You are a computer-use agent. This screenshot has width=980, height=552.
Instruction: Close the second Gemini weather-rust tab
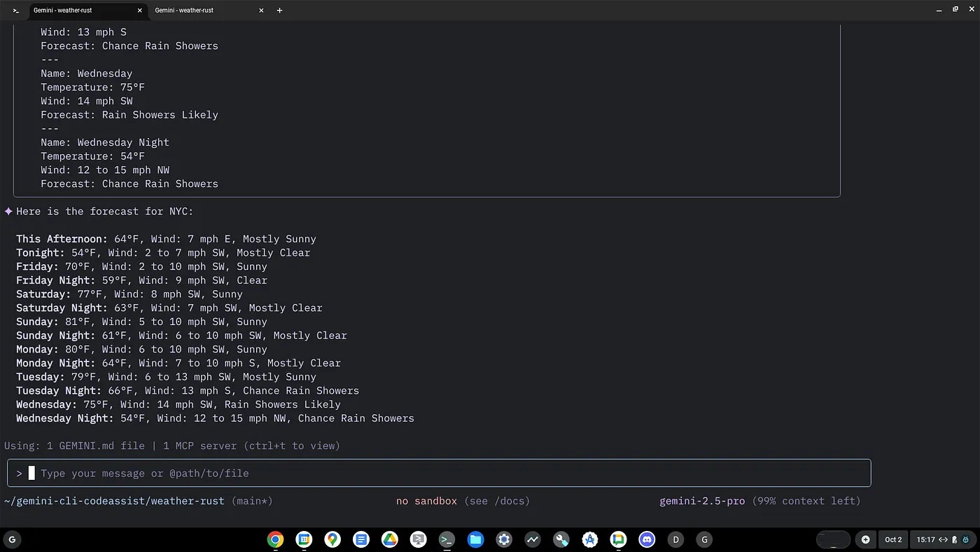(261, 11)
